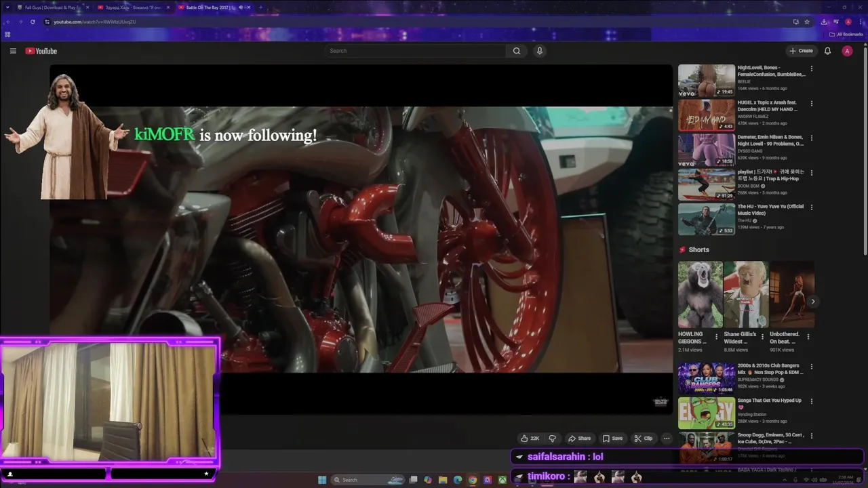The image size is (868, 488).
Task: Open HELD MY HAND video thumbnail
Action: pos(707,115)
